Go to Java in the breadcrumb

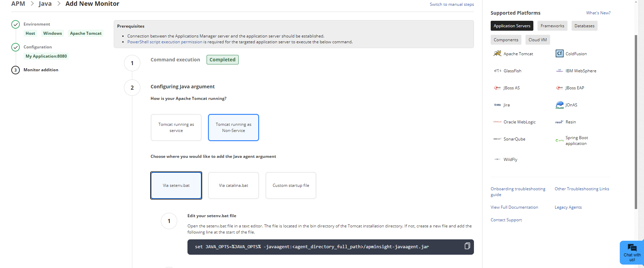(x=45, y=4)
